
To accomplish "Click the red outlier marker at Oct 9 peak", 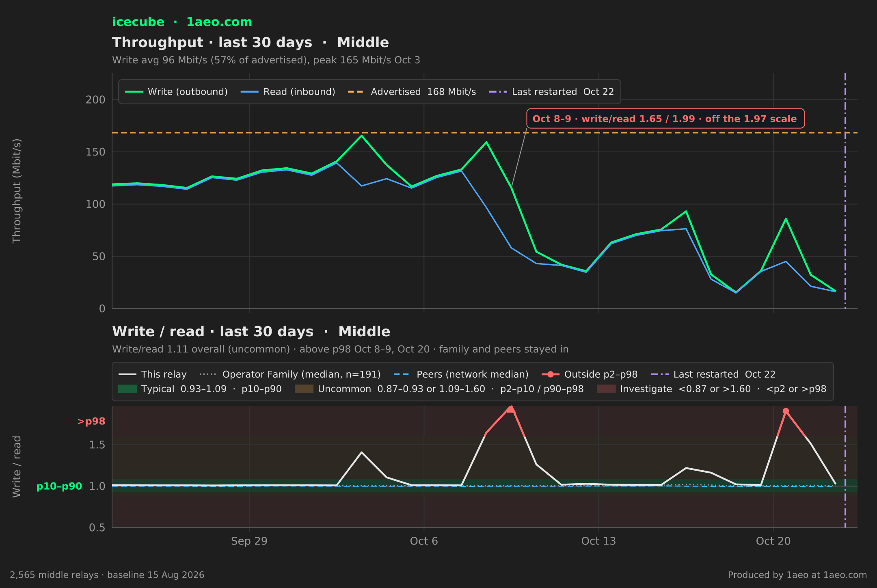I will point(511,409).
